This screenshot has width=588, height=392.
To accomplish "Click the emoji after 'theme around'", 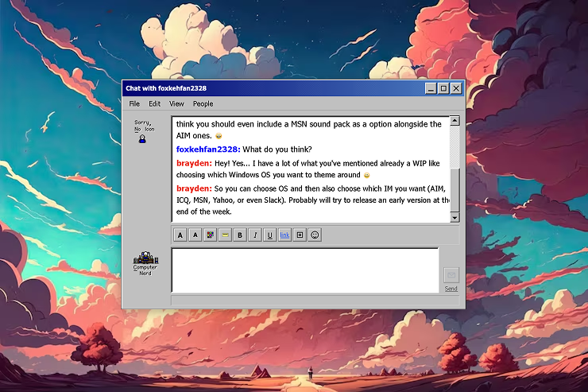I will [x=367, y=175].
